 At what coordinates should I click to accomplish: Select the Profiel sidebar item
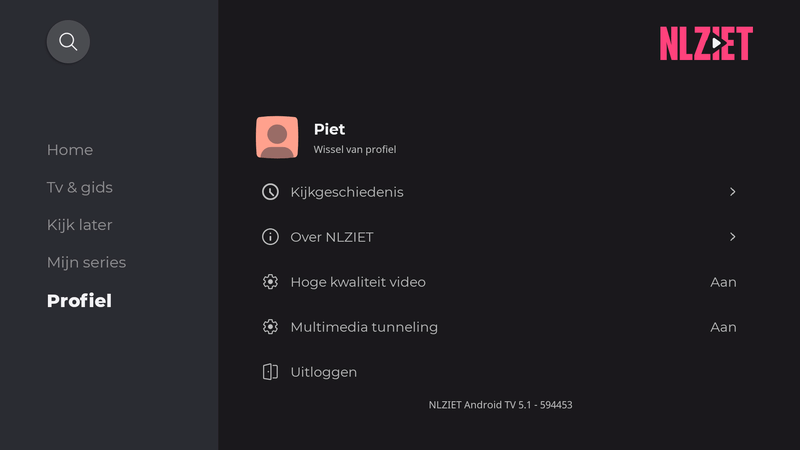coord(79,301)
